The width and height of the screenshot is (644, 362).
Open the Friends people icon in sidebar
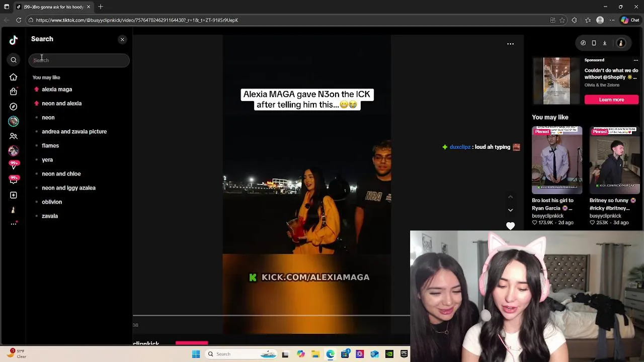point(14,136)
